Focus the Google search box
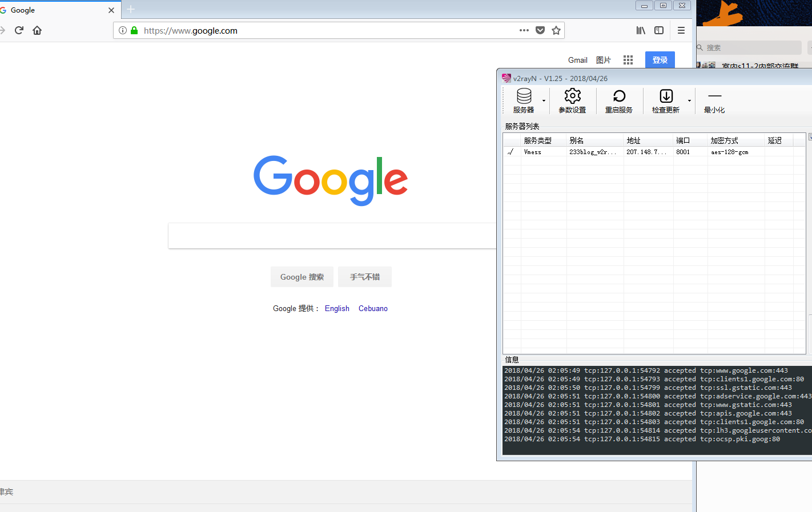Screen dimensions: 812x512 point(332,236)
